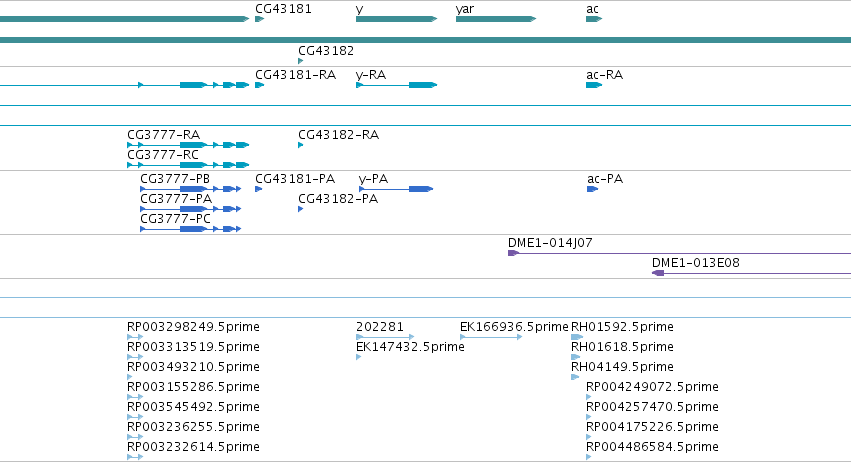
Task: Open the CG43181-RA transcript
Action: (x=259, y=85)
